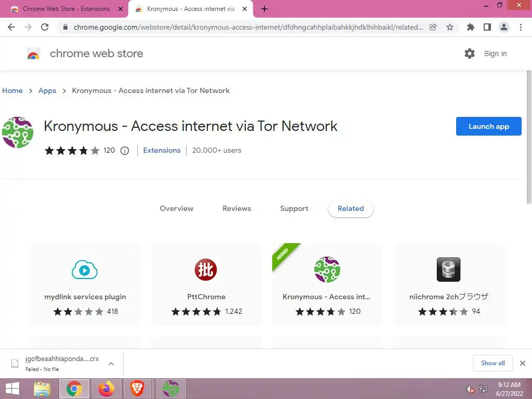Click the mydlink cloud play icon

click(85, 270)
